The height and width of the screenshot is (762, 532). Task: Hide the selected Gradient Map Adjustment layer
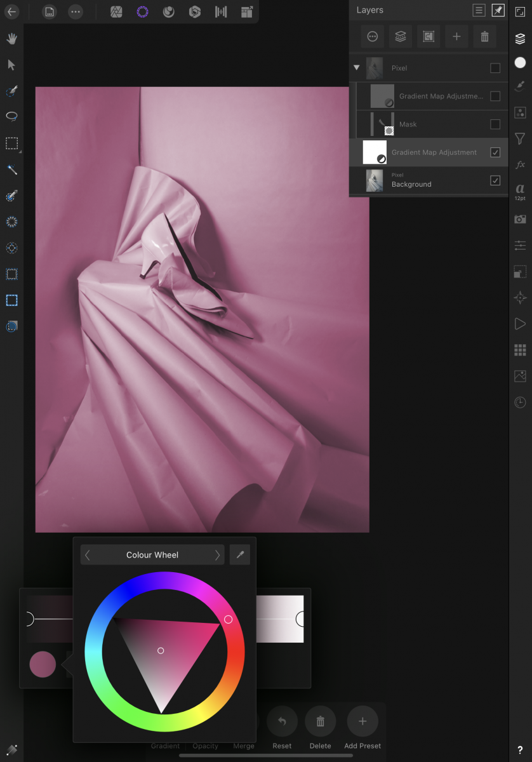pyautogui.click(x=495, y=152)
